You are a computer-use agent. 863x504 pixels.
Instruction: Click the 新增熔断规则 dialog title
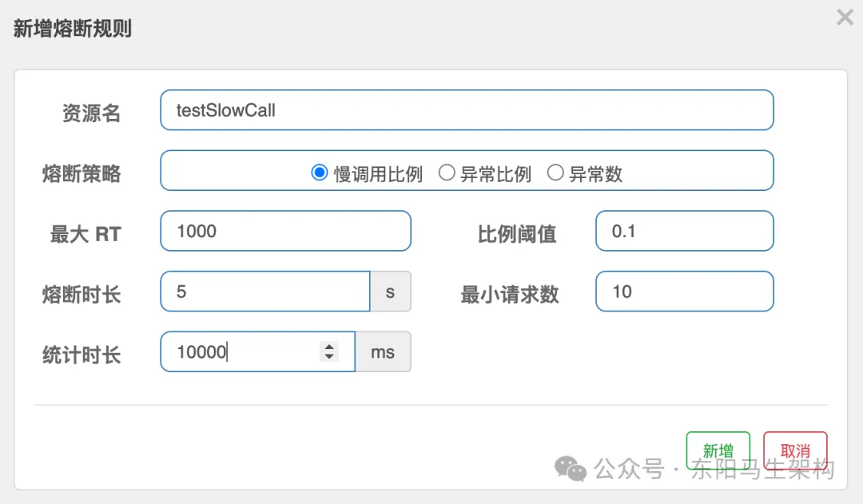(x=73, y=30)
